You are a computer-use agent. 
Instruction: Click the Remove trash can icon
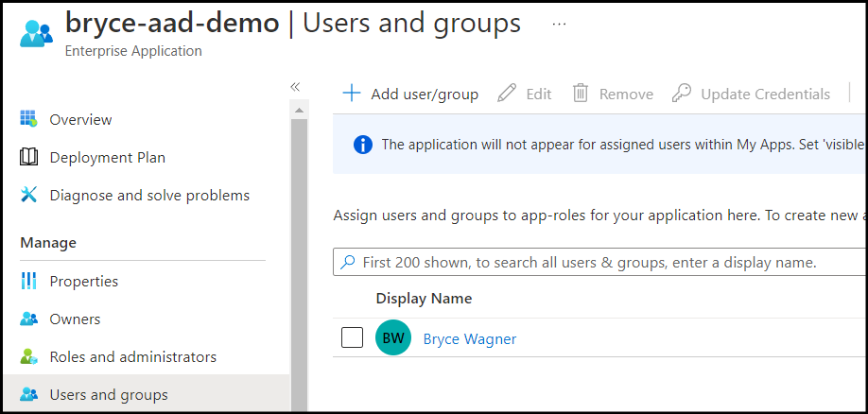click(581, 93)
